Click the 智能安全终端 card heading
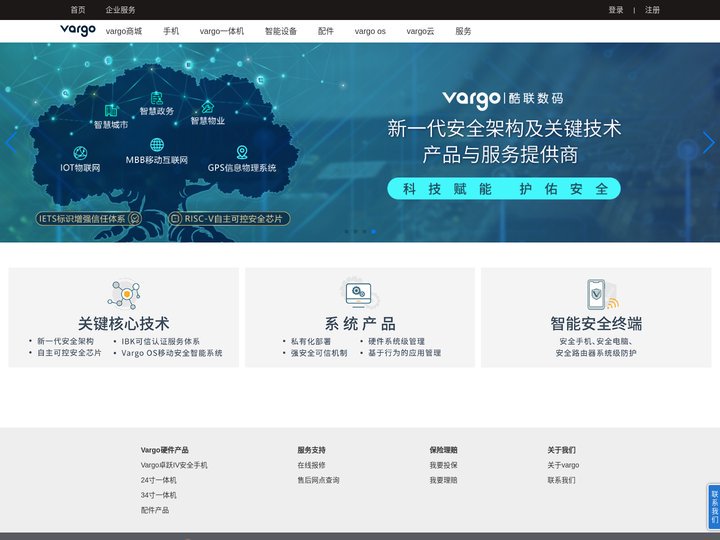This screenshot has width=720, height=540. (596, 323)
